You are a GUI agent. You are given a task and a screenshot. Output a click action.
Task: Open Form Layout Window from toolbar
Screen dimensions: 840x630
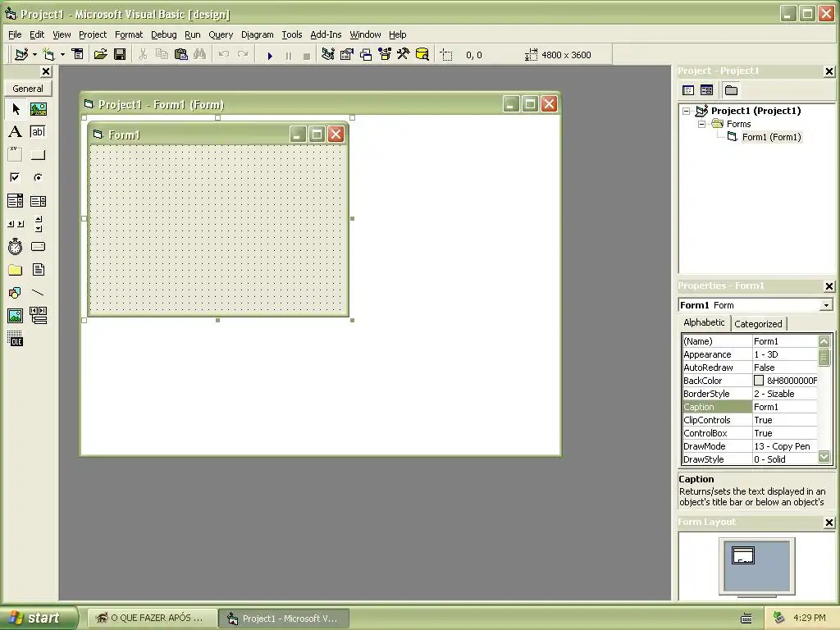(x=366, y=55)
